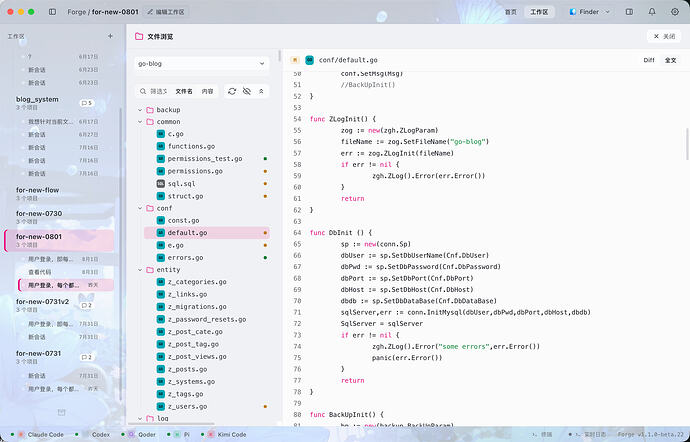Viewport: 690px width, 442px height.
Task: Click the 编辑工作区 edit workspace button
Action: [166, 12]
